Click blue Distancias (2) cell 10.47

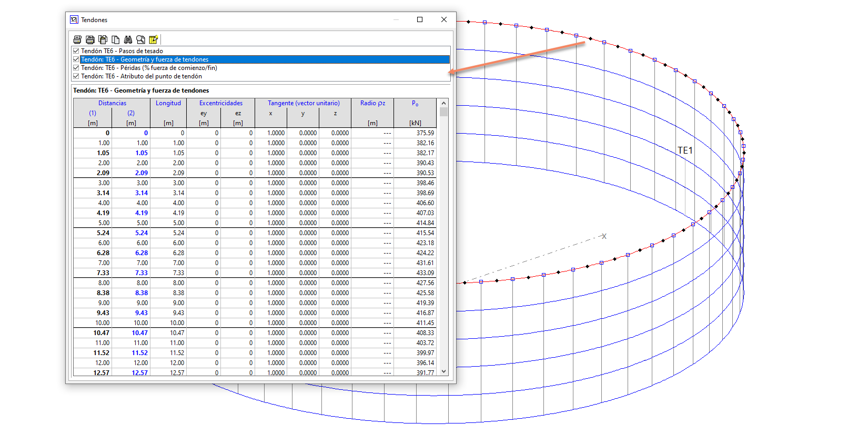coord(131,333)
